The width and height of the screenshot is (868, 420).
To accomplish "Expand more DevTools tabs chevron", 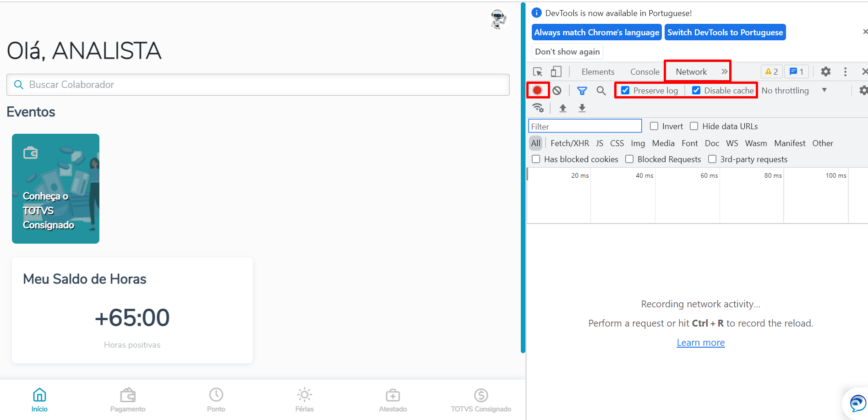I will pos(724,71).
